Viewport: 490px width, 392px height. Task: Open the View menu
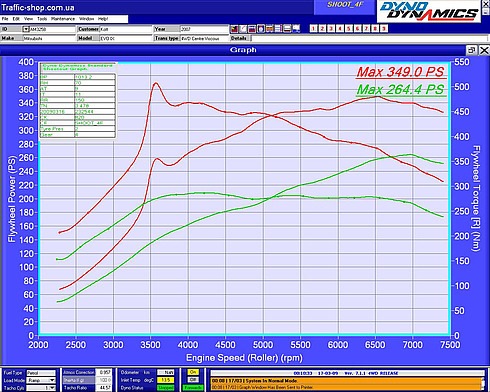(x=28, y=19)
